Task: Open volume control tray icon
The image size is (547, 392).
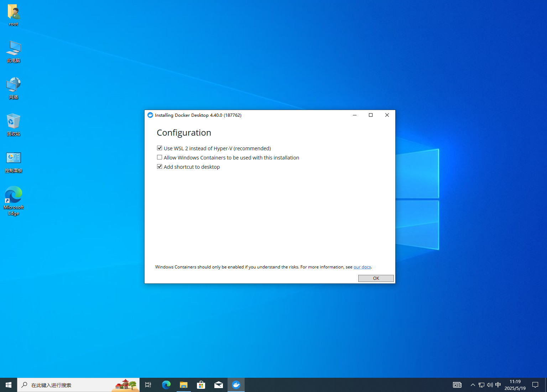Action: [490, 385]
